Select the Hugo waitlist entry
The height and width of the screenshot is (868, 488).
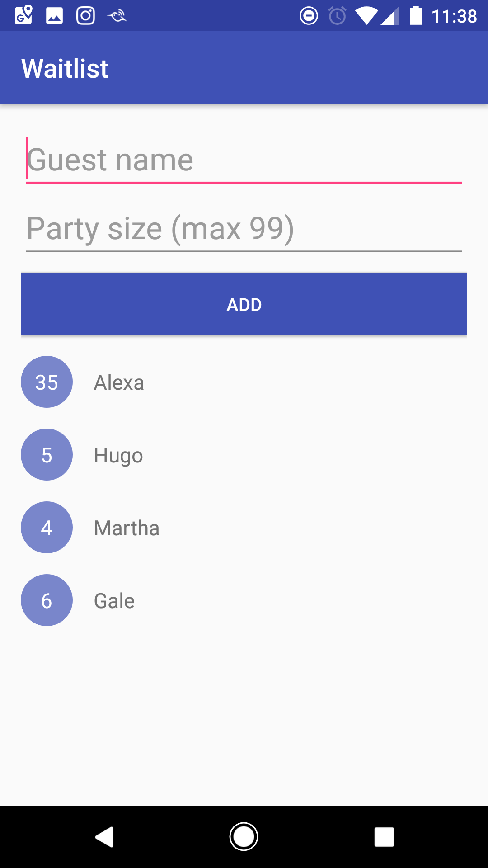pos(118,455)
